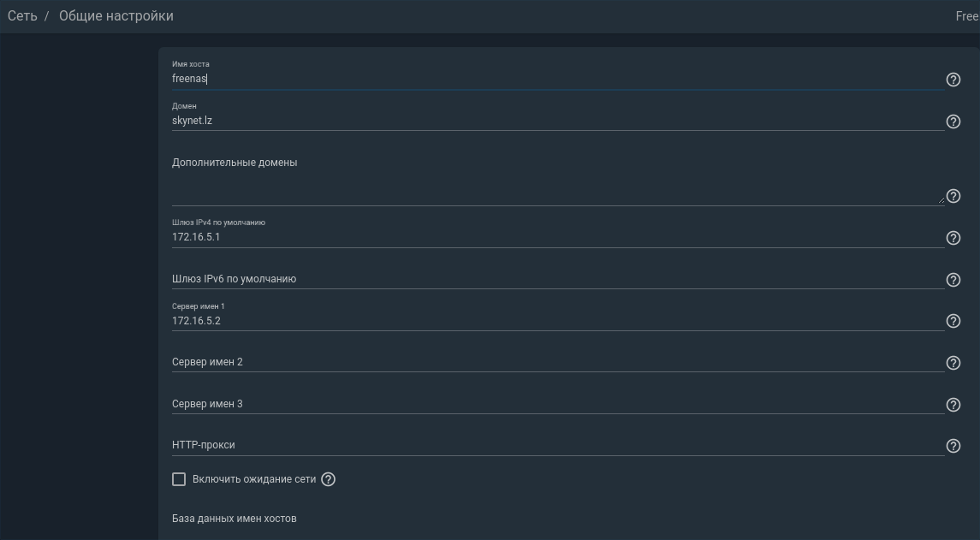Image resolution: width=980 pixels, height=540 pixels.
Task: Show help for additional domains field
Action: (953, 196)
